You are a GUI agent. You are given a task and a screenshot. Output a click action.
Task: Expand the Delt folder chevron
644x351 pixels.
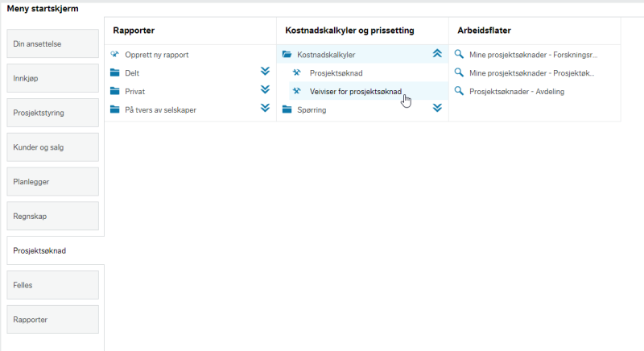265,72
